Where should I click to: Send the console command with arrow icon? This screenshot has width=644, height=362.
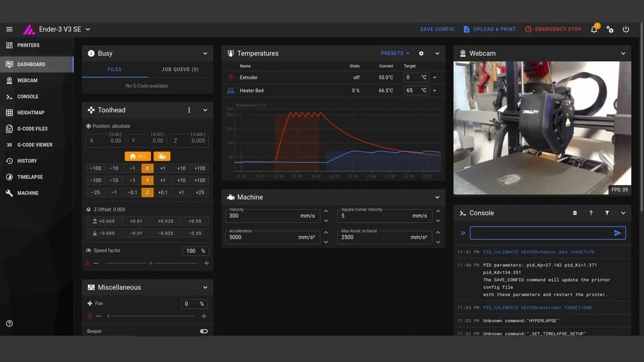pos(618,233)
